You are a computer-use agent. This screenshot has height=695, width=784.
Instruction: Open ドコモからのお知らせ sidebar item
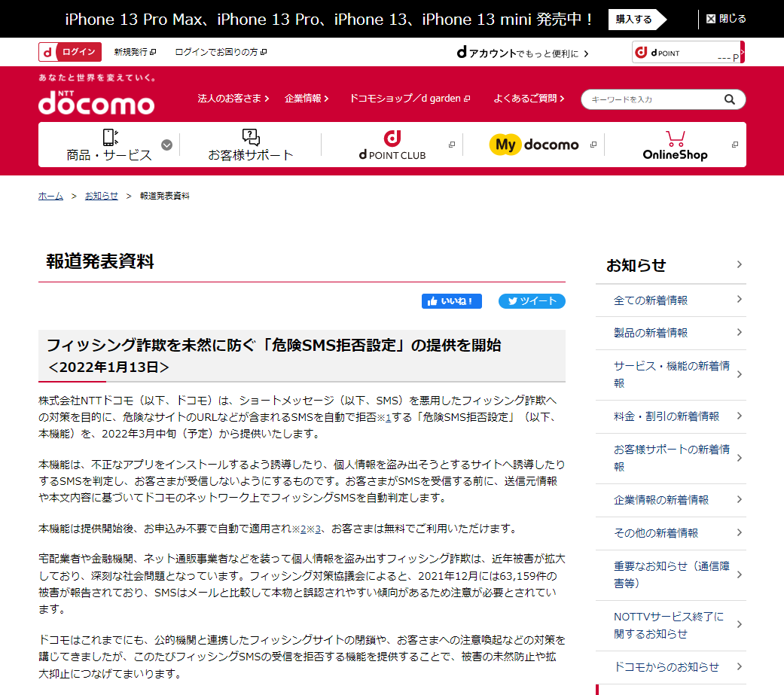(x=671, y=667)
